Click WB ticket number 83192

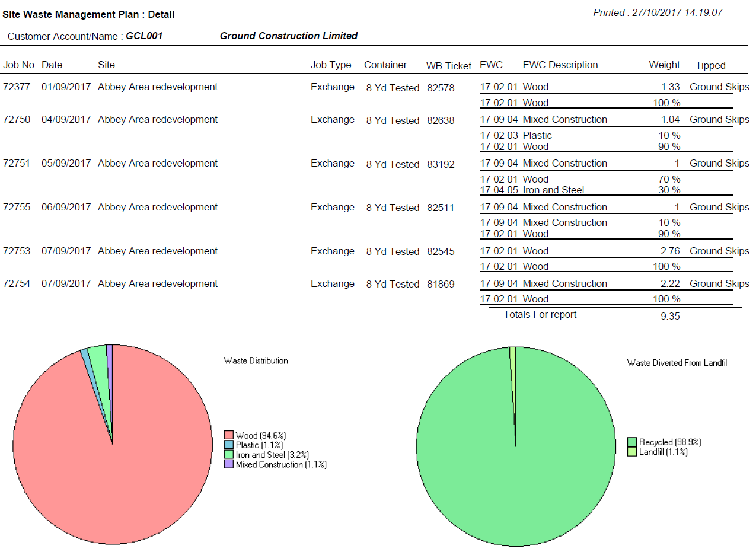[x=441, y=164]
